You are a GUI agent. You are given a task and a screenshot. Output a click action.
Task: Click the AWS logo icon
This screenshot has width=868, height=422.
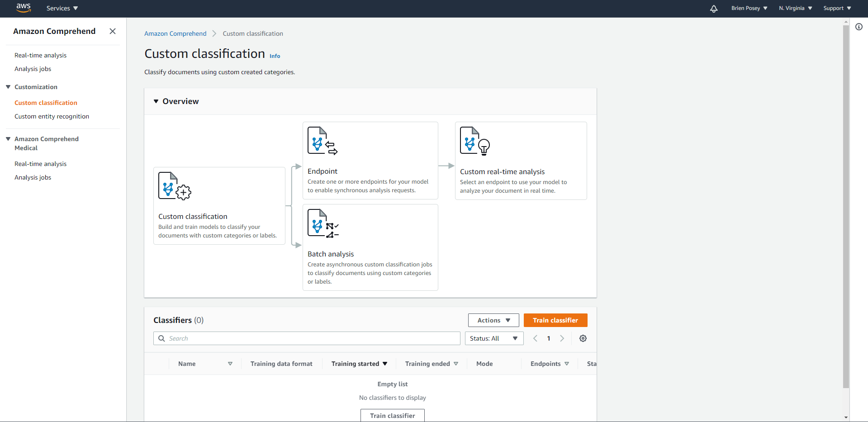tap(24, 8)
